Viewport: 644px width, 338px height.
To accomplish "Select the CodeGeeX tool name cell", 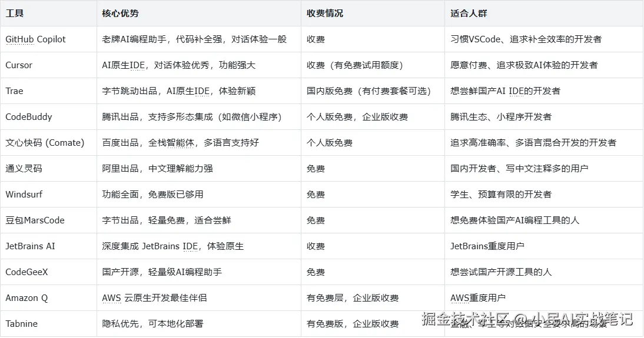I will (48, 272).
